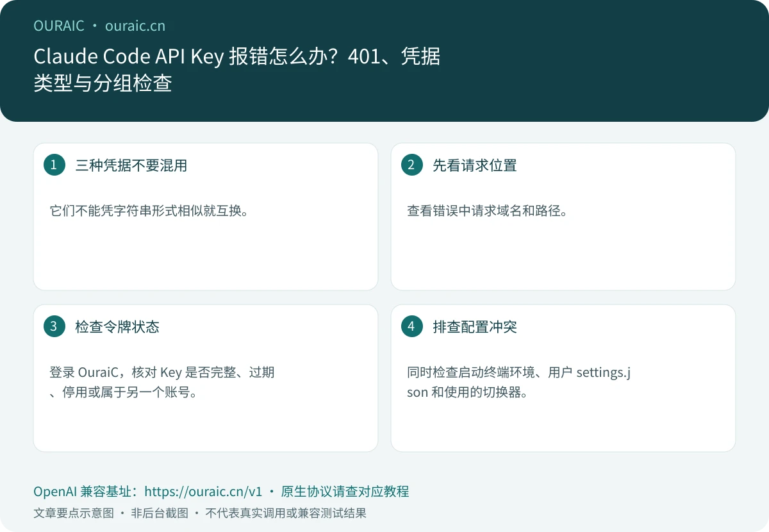Click the 原生协议请查对应教程 text
769x532 pixels.
click(345, 492)
